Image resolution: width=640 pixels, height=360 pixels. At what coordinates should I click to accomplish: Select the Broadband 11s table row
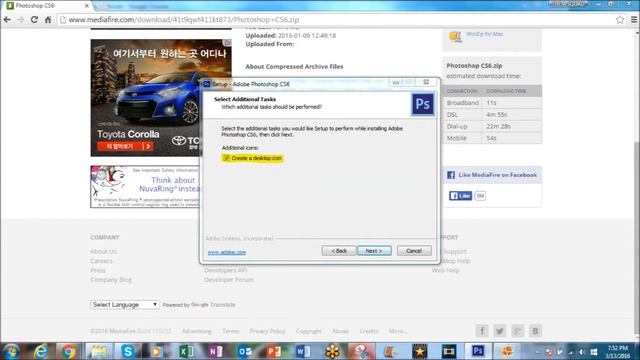(x=492, y=103)
